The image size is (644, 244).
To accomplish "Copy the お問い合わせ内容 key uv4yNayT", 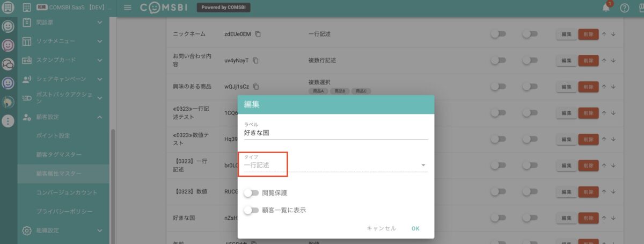I will point(256,60).
